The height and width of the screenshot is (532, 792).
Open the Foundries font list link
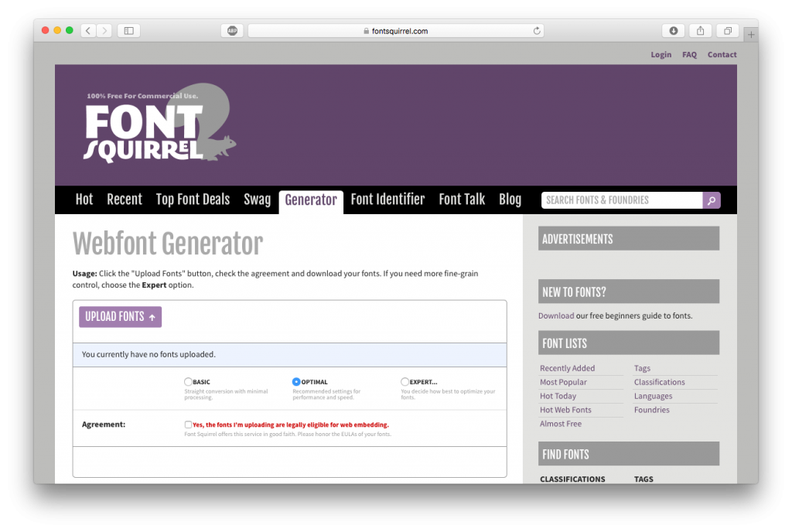651,410
